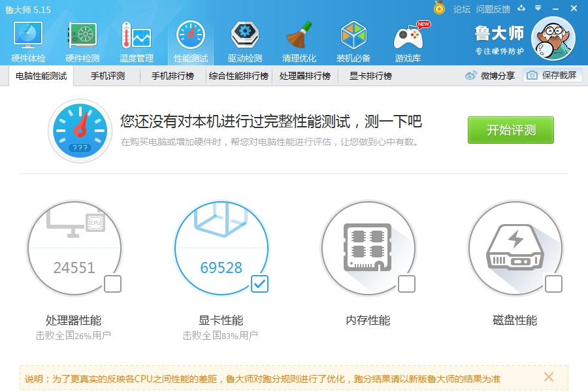The width and height of the screenshot is (588, 392).
Task: Click 处理器性能 label
Action: (73, 320)
